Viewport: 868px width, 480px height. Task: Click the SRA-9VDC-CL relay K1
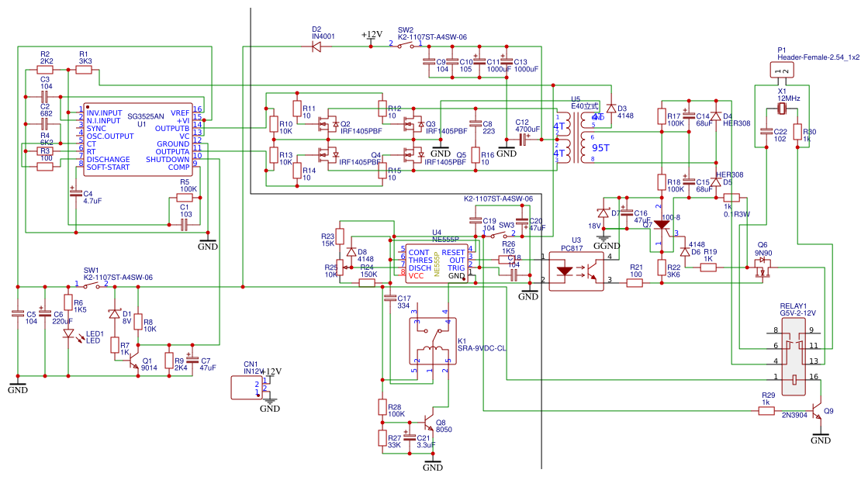pyautogui.click(x=432, y=341)
